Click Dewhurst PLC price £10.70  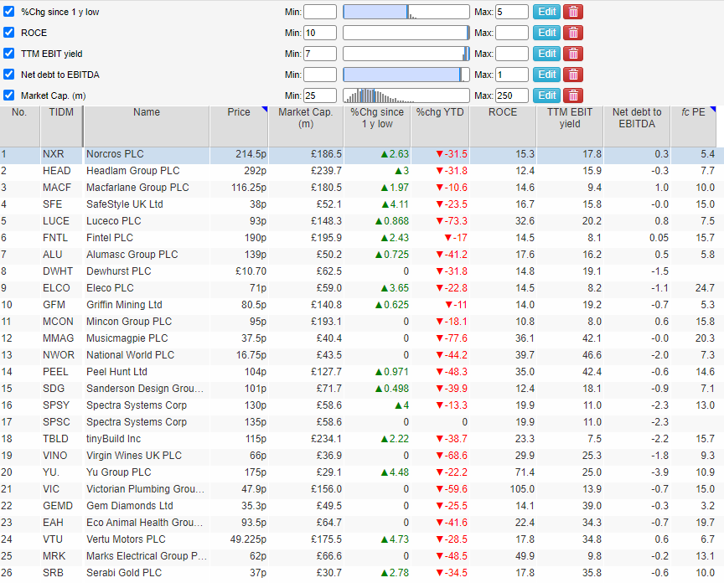coord(251,271)
